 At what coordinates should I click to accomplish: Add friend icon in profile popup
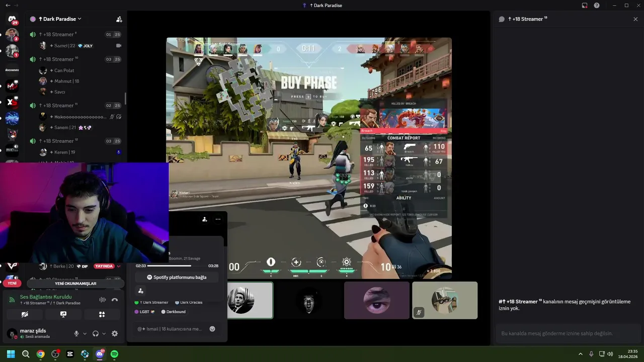tap(205, 219)
